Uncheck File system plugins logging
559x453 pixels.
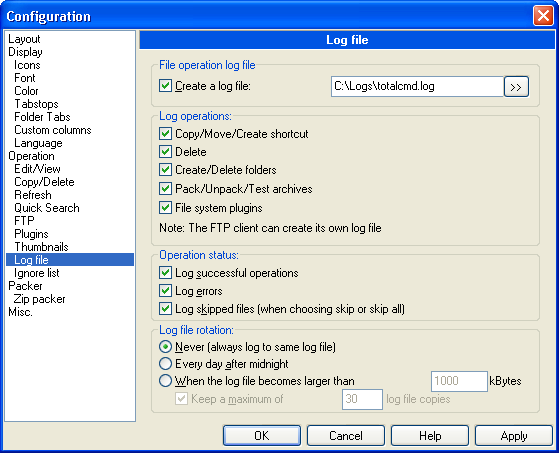coord(165,207)
